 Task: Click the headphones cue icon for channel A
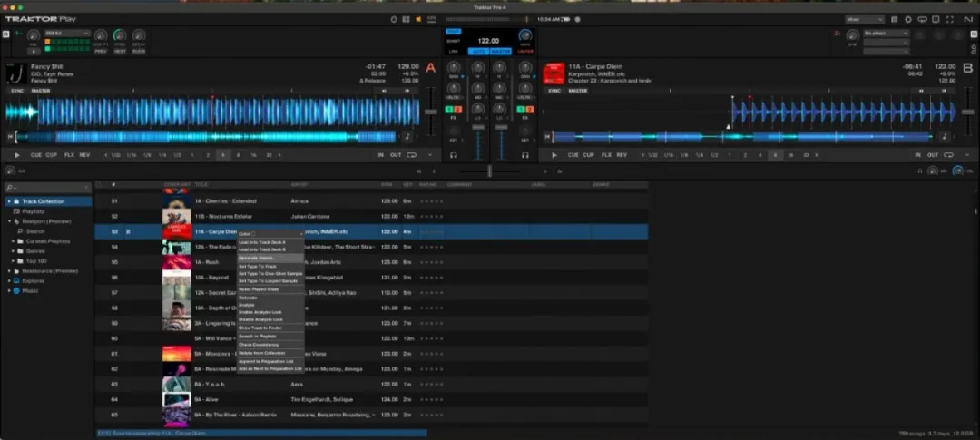[454, 155]
